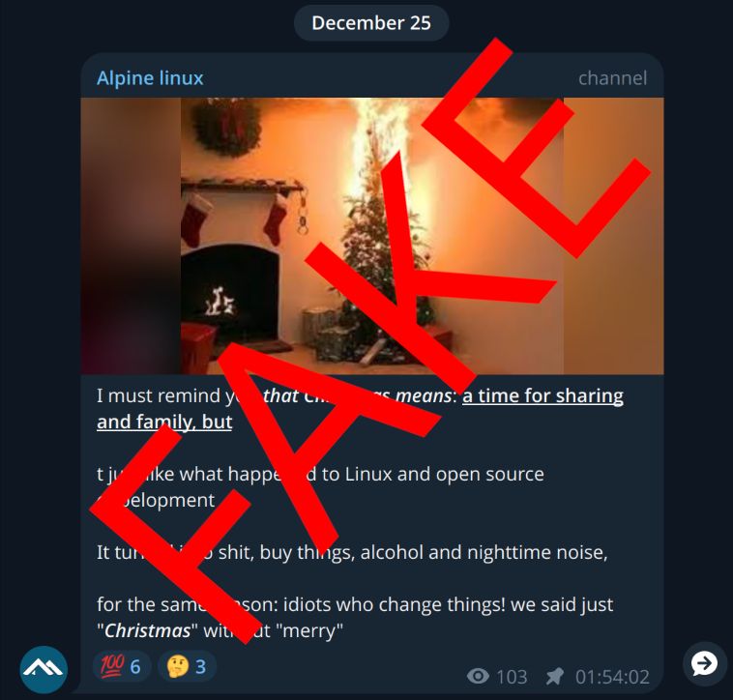Screen dimensions: 733x700
Task: Click the pinned message pin icon
Action: point(555,676)
